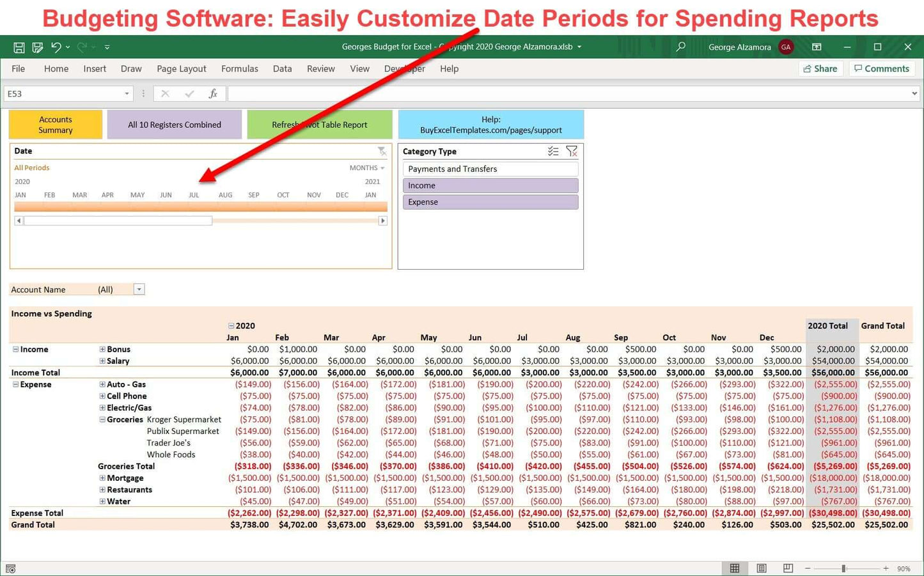Click the Undo arrow icon
The height and width of the screenshot is (576, 924).
56,47
